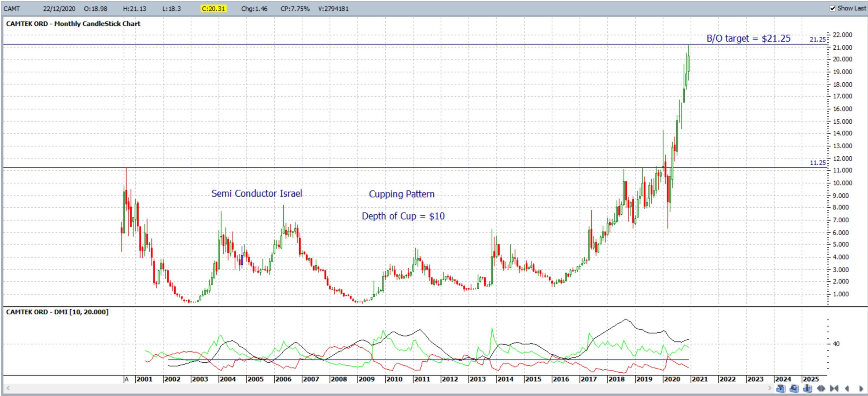
Task: Click the folder icon marked T
Action: (x=781, y=388)
